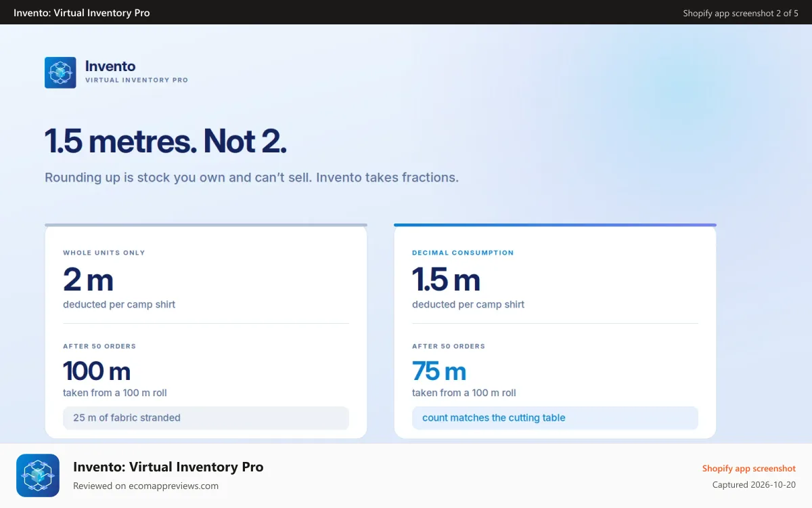Click the 'count matches the cutting table' pill
Viewport: 812px width, 508px height.
(x=555, y=418)
